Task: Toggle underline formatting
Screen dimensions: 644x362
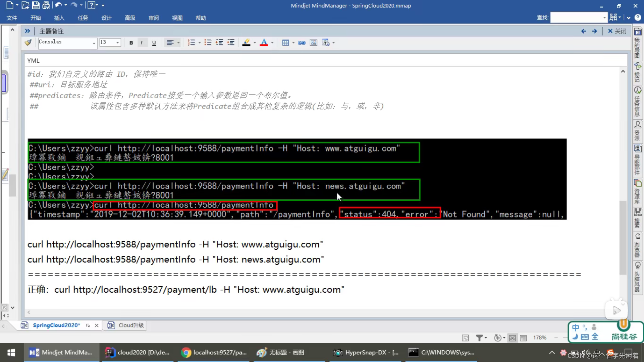Action: coord(154,43)
